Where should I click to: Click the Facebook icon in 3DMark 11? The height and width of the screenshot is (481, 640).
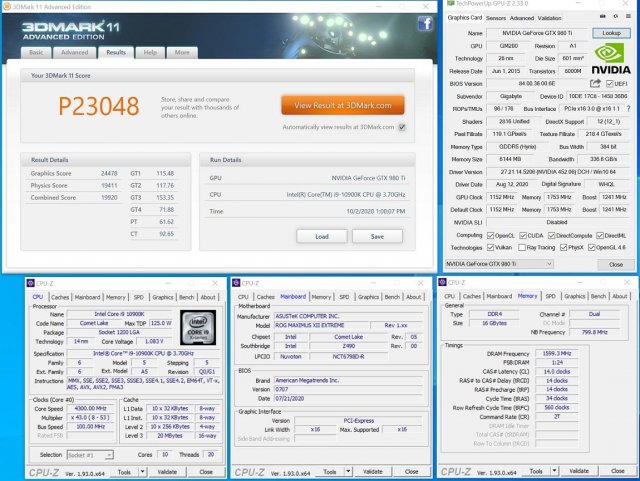(x=425, y=23)
